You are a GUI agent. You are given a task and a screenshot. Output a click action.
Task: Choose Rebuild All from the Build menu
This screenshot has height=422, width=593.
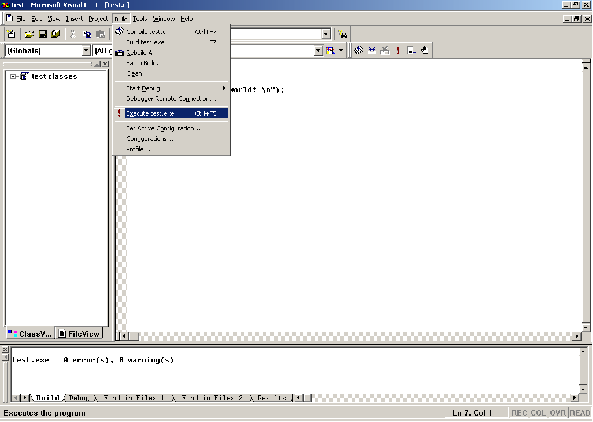tap(172, 53)
